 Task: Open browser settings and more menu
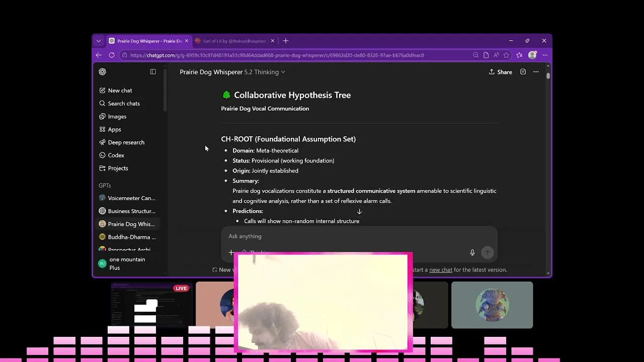(x=545, y=55)
